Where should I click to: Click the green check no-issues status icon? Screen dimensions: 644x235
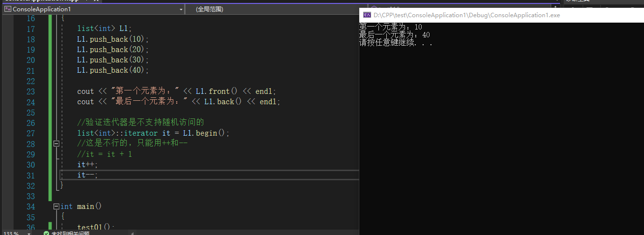click(46, 233)
